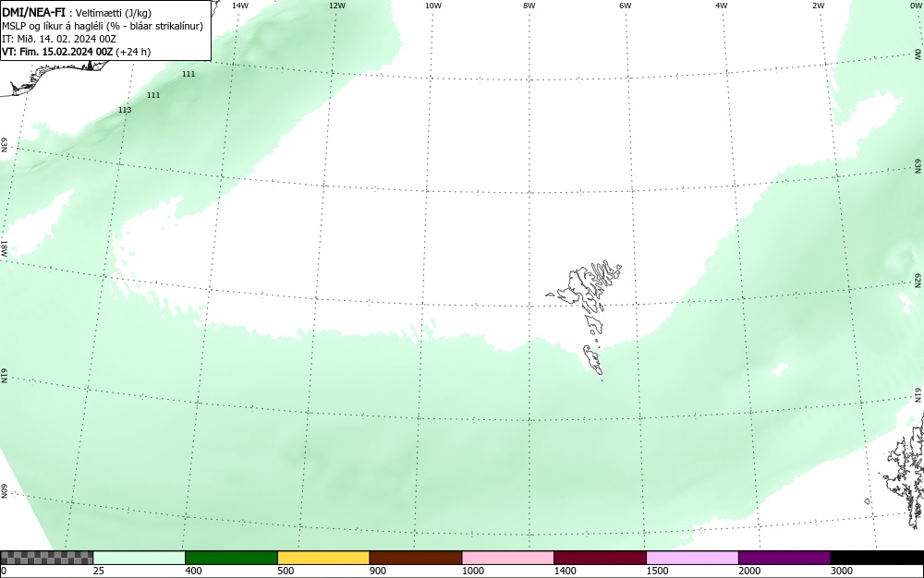Image resolution: width=924 pixels, height=578 pixels.
Task: Click the checkered 0–25 legend swatch
Action: pyautogui.click(x=46, y=558)
